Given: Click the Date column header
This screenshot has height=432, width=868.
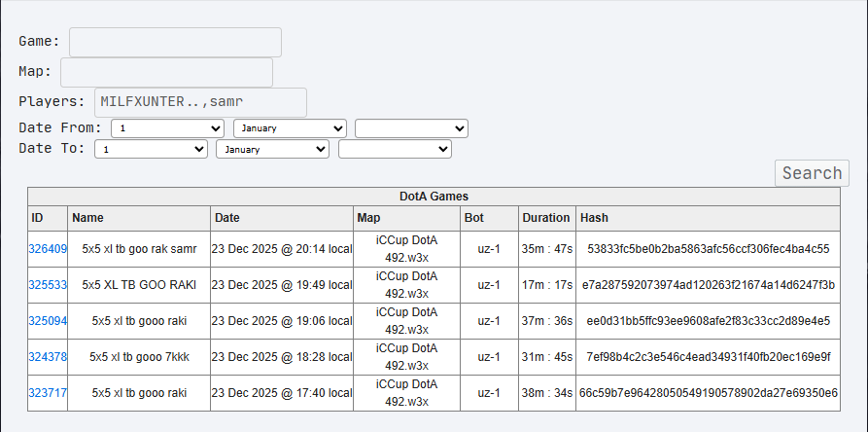Looking at the screenshot, I should click(x=226, y=218).
